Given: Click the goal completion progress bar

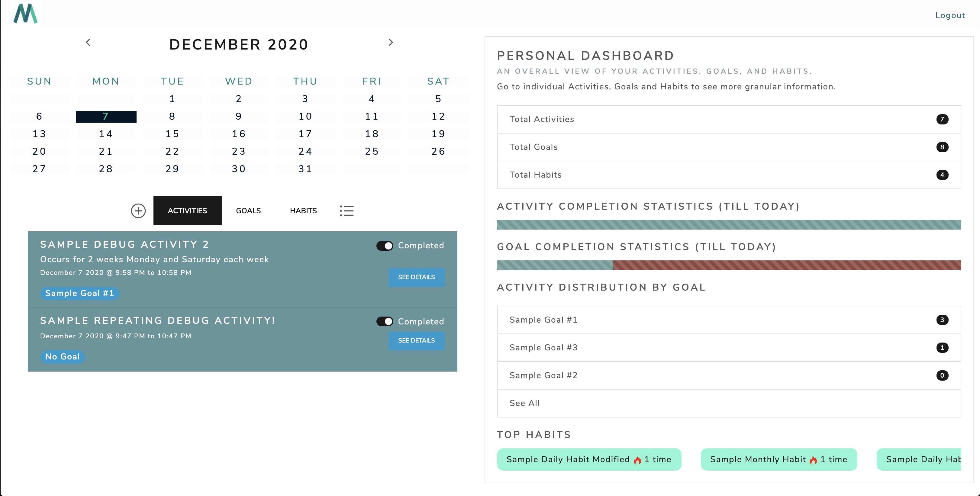Looking at the screenshot, I should pyautogui.click(x=729, y=265).
